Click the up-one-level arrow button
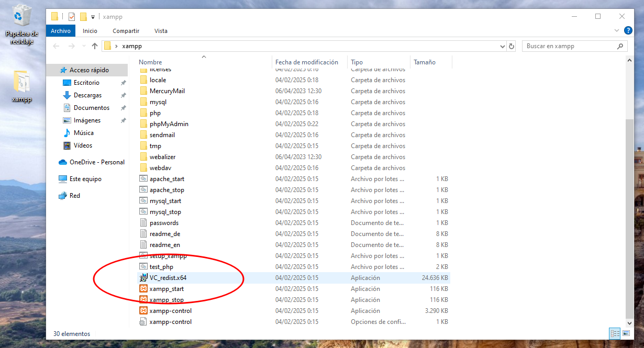644x348 pixels. pyautogui.click(x=95, y=46)
